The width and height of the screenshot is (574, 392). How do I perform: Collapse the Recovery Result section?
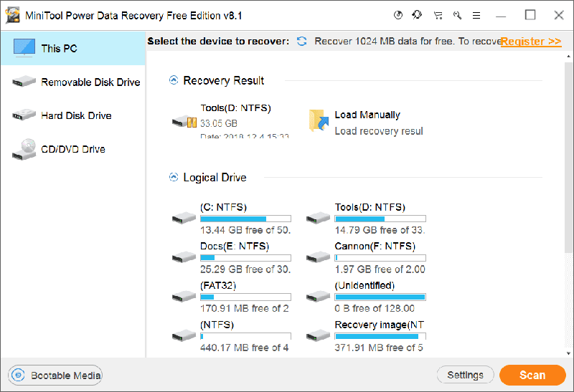174,80
